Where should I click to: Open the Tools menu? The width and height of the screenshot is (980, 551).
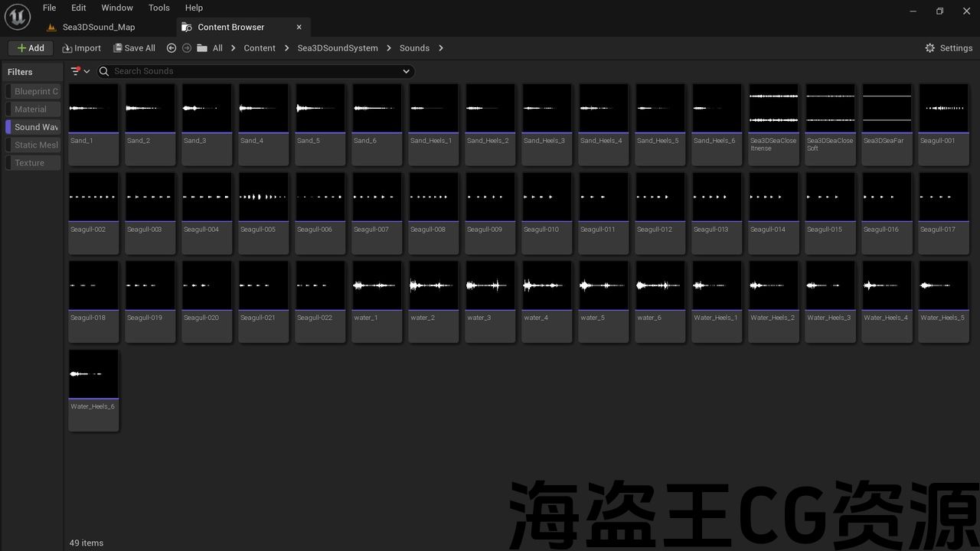[158, 8]
